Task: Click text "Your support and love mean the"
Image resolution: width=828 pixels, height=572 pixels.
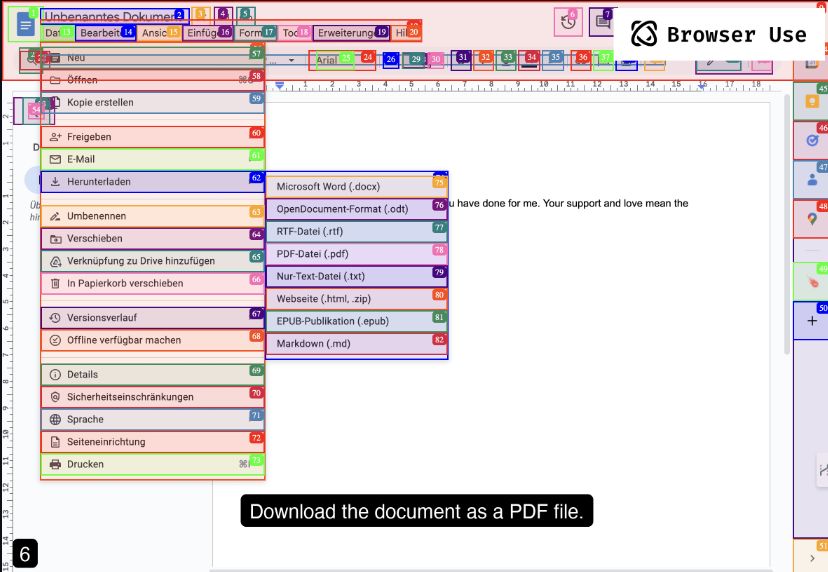Action: click(x=616, y=203)
